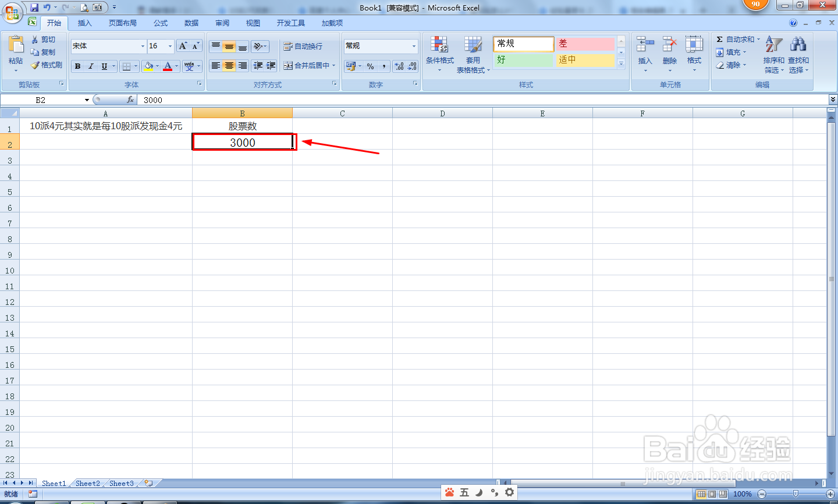Image resolution: width=838 pixels, height=504 pixels.
Task: Open Sort and Filter (排序和筛选)
Action: coord(774,54)
